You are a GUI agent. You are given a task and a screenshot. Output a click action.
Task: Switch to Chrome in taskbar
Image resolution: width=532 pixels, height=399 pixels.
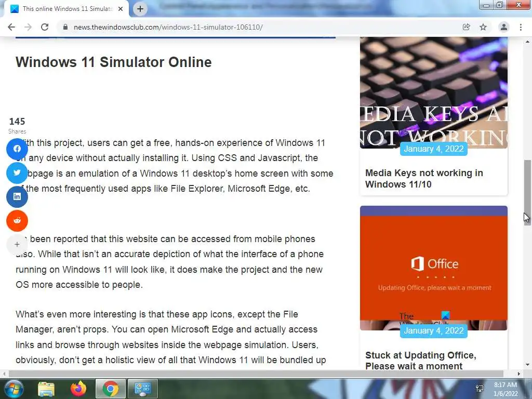110,389
